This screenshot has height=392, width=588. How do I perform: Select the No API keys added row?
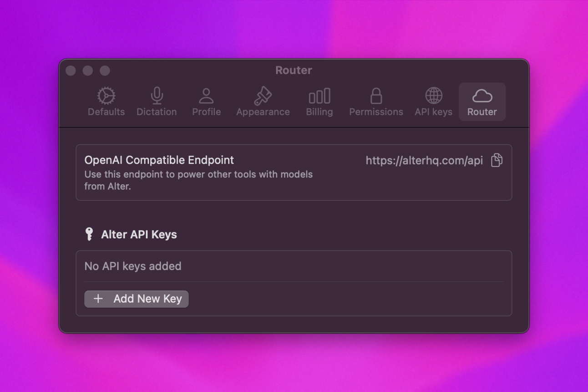pos(132,266)
